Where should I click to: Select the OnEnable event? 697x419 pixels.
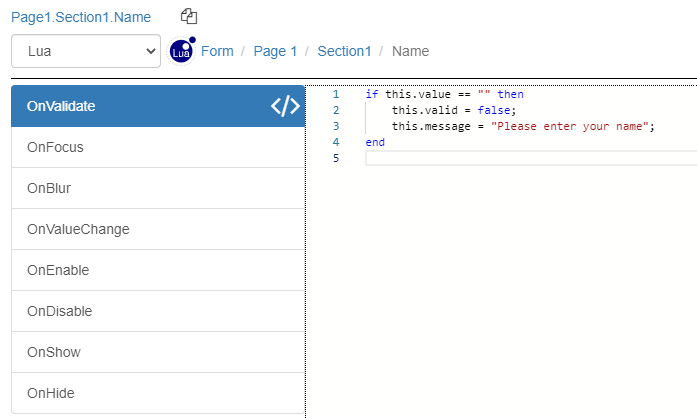(158, 270)
